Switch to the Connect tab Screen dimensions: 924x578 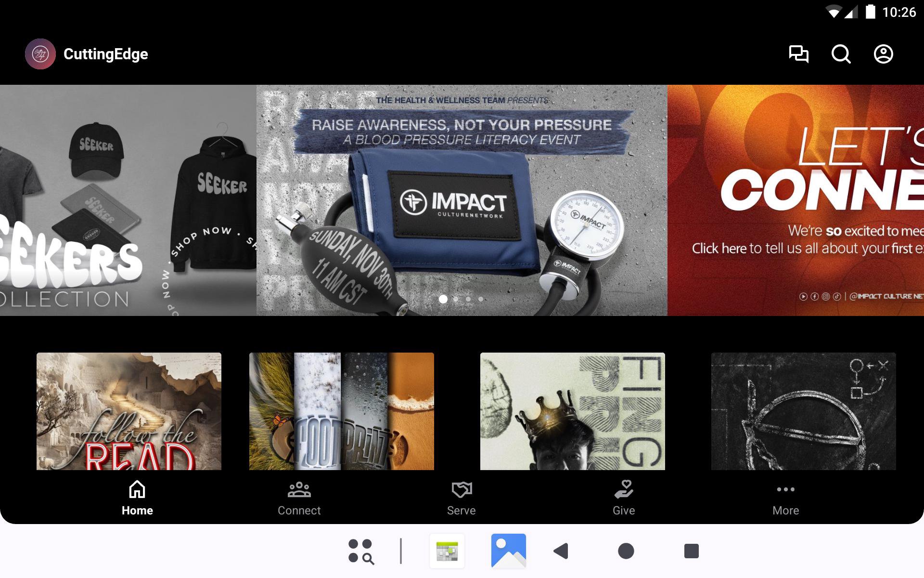tap(299, 498)
